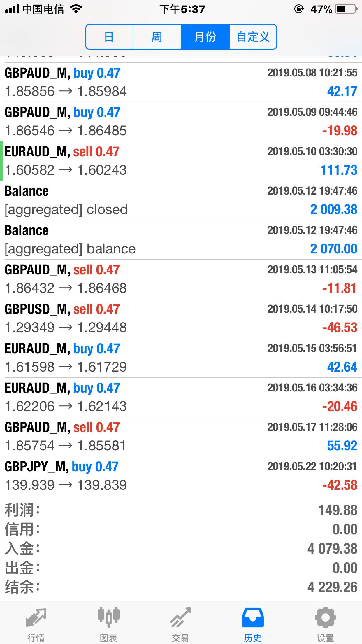The image size is (362, 644).
Task: Open EURAUD_M sell trade with 111.73 profit
Action: 181,161
